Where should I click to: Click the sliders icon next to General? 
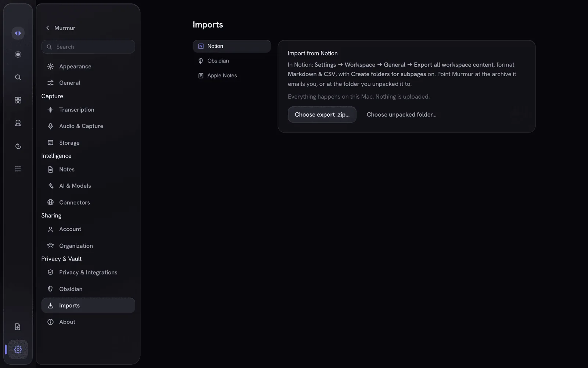pyautogui.click(x=51, y=83)
